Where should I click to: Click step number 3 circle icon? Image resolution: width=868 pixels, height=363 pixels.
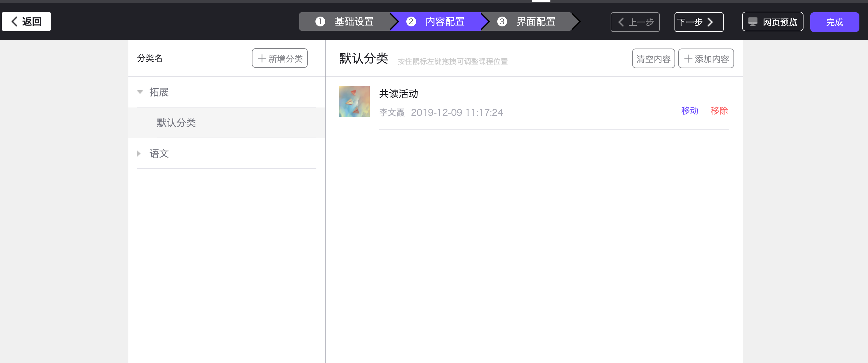tap(502, 21)
